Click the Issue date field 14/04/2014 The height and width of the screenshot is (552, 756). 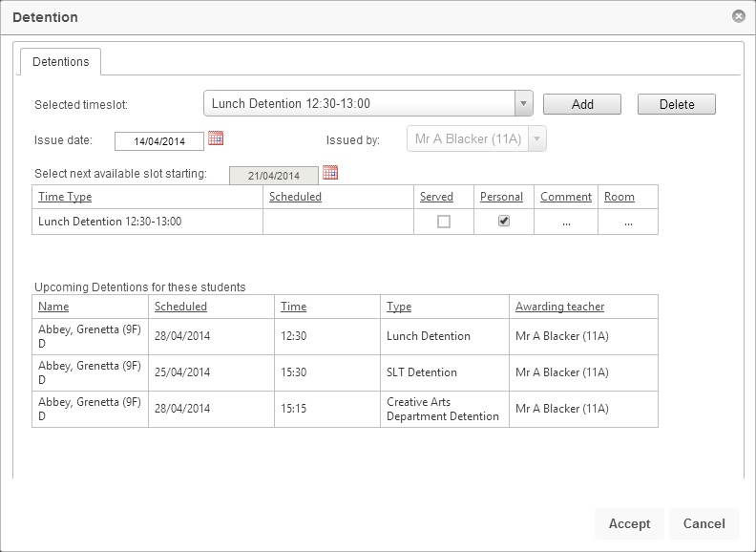click(x=159, y=141)
